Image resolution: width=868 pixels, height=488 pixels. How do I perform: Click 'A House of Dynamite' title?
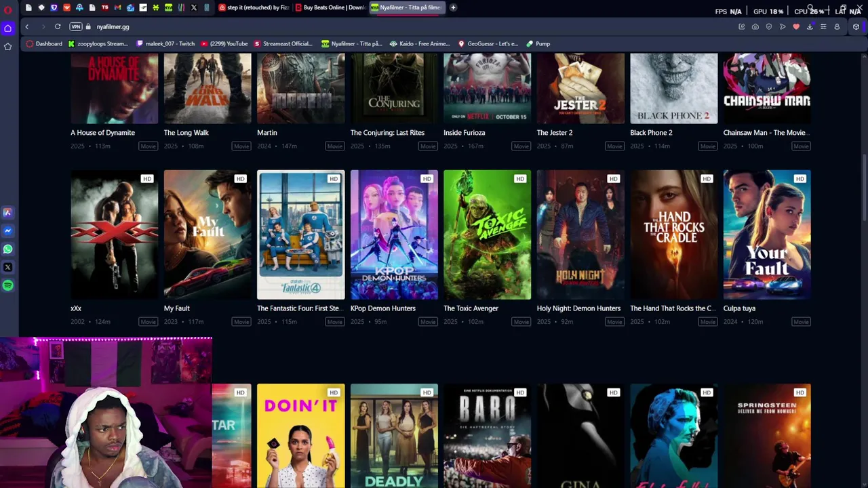102,133
